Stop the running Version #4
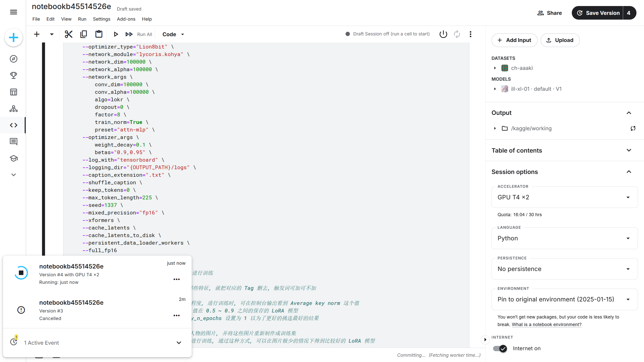Image resolution: width=644 pixels, height=362 pixels. 21,272
